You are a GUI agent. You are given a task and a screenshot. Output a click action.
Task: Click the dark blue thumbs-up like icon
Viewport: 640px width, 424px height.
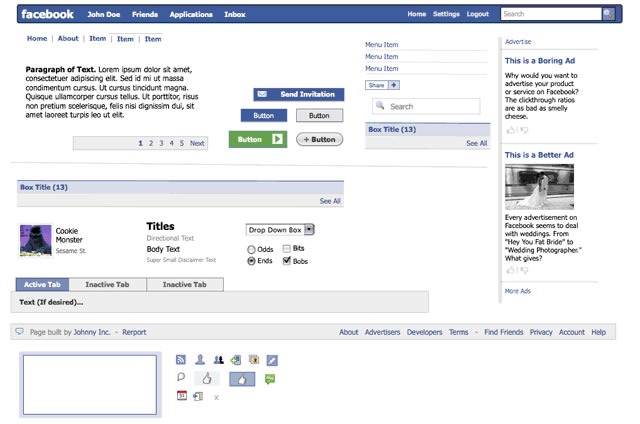click(x=242, y=379)
